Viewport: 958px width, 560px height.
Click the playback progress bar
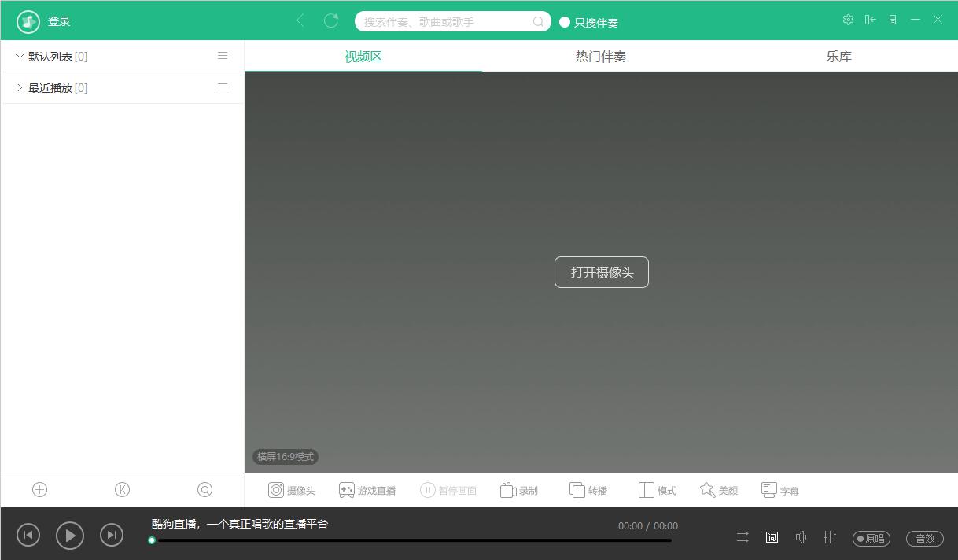pyautogui.click(x=412, y=540)
